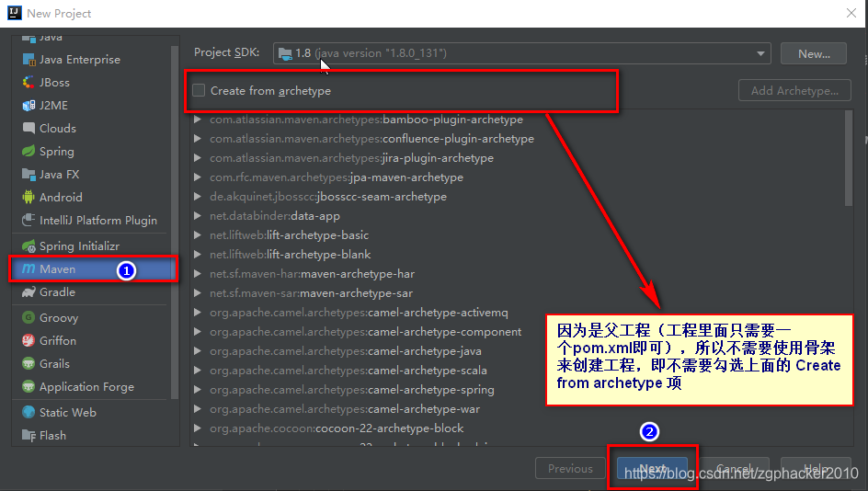Click the Clouds icon in the project list
Screen dimensions: 868x491
click(29, 128)
